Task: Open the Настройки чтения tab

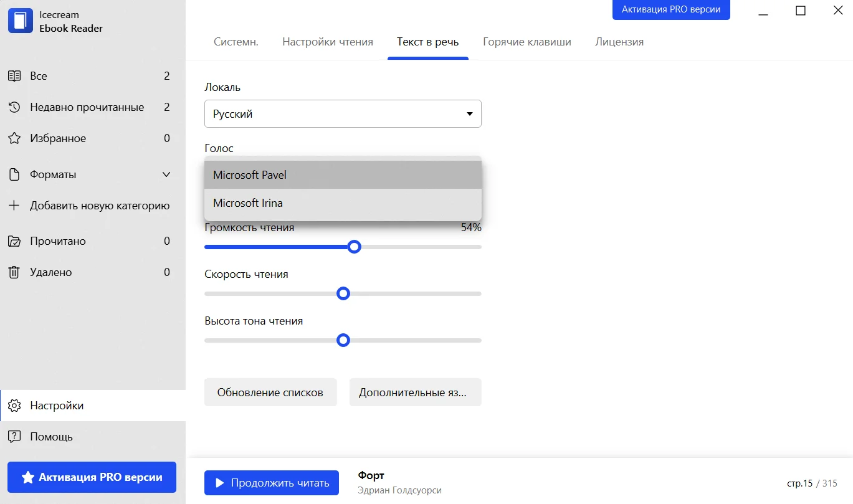Action: 327,42
